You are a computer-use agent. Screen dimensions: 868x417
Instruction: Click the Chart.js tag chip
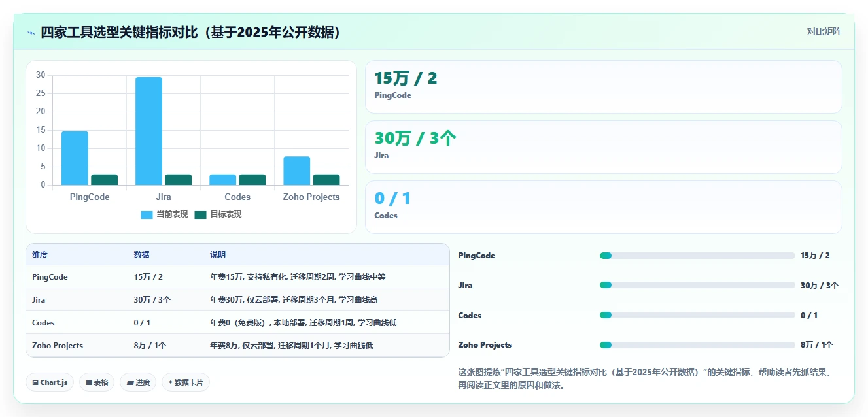click(x=50, y=382)
